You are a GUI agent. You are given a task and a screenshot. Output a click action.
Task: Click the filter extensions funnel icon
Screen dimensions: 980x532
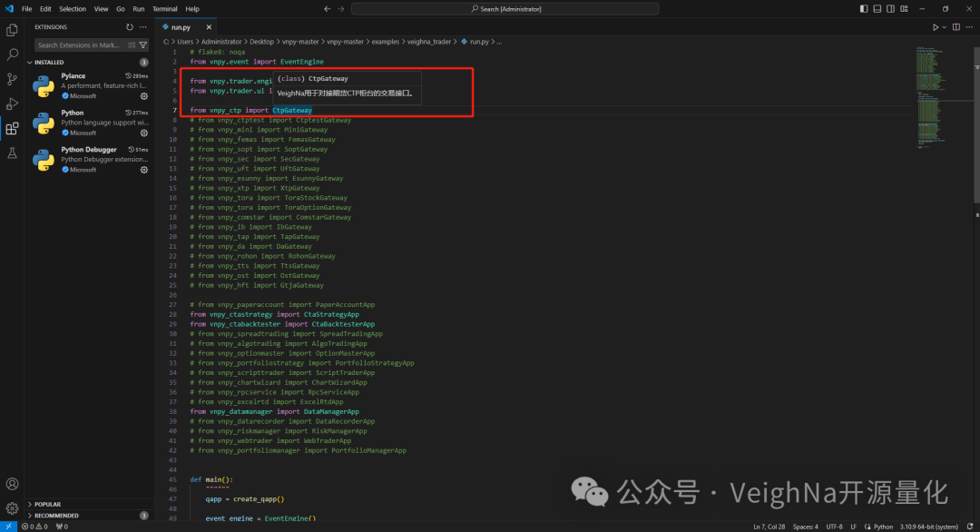point(143,44)
